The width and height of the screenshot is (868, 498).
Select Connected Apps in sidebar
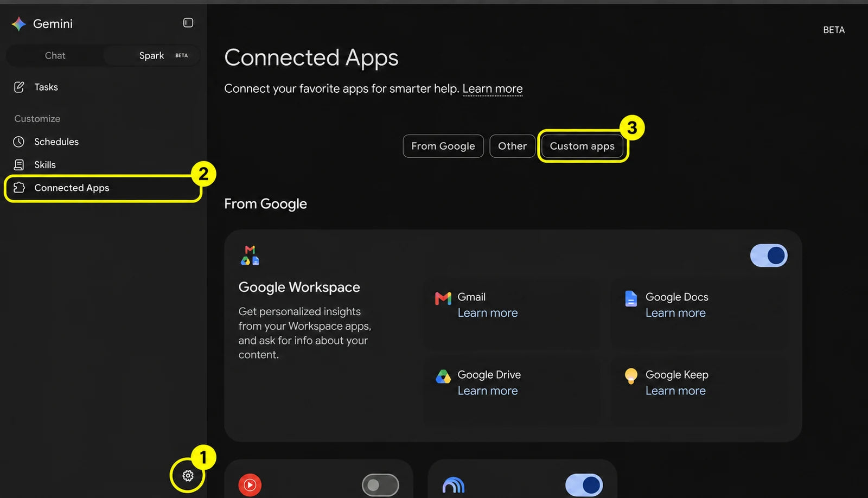tap(103, 188)
